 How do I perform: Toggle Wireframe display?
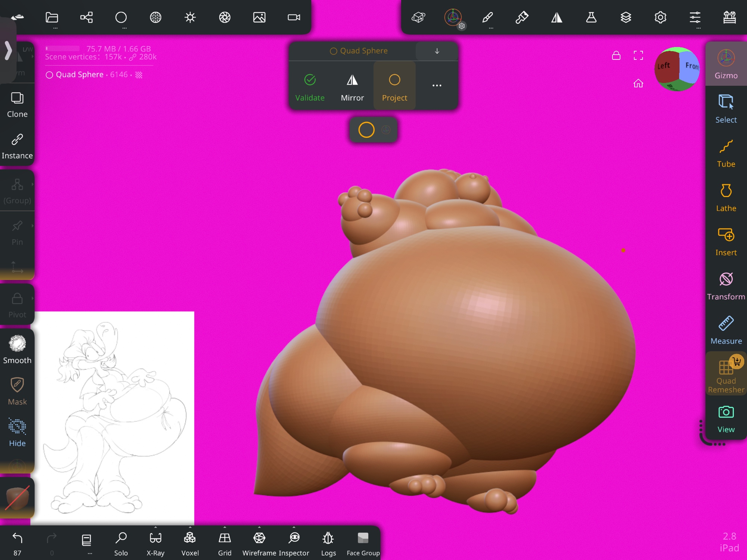(x=259, y=542)
